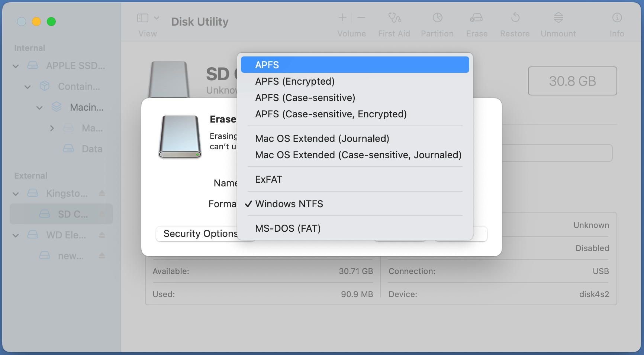Collapse the Container disclosure triangle

28,87
